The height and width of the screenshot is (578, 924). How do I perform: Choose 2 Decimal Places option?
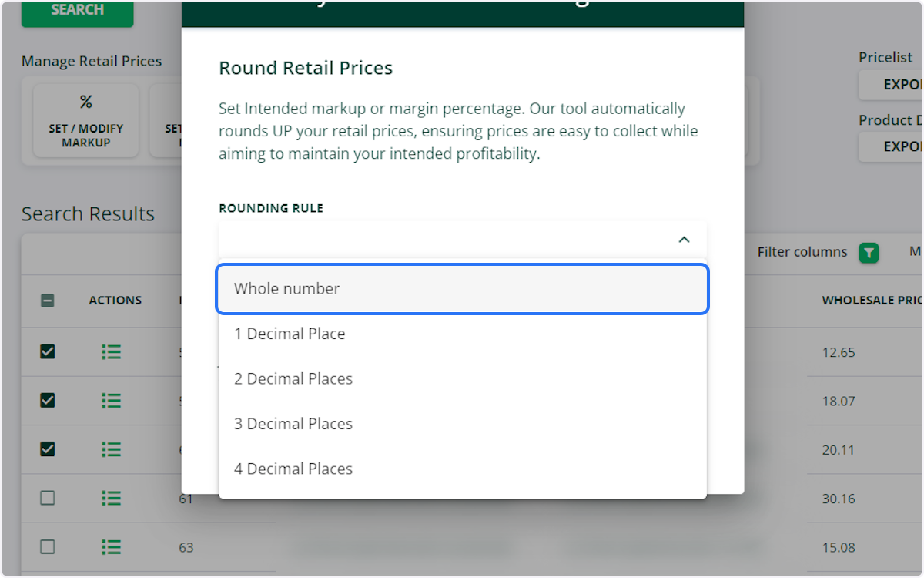coord(462,379)
